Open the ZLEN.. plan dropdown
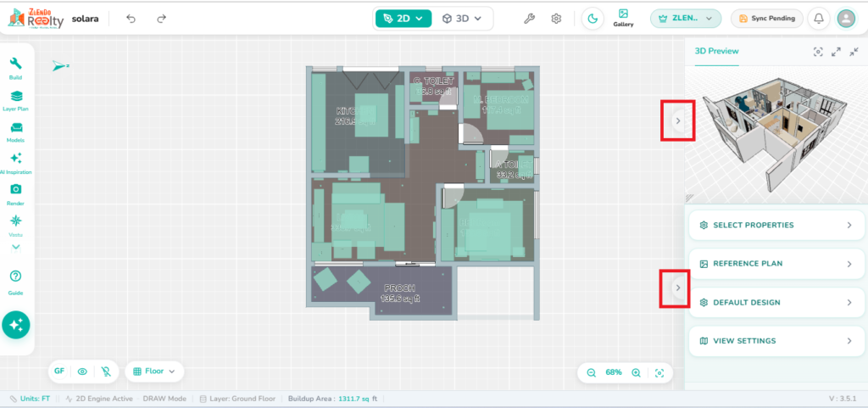The width and height of the screenshot is (868, 408). 685,19
